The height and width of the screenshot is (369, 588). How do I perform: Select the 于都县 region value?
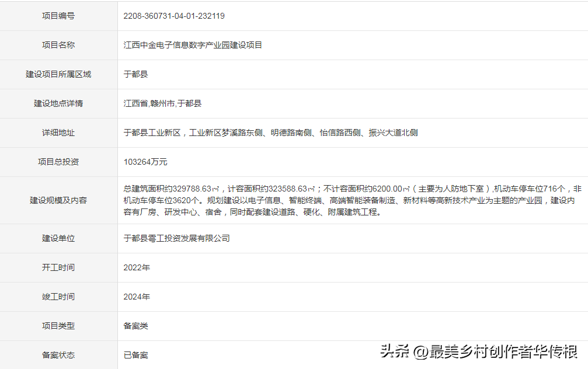click(x=135, y=74)
